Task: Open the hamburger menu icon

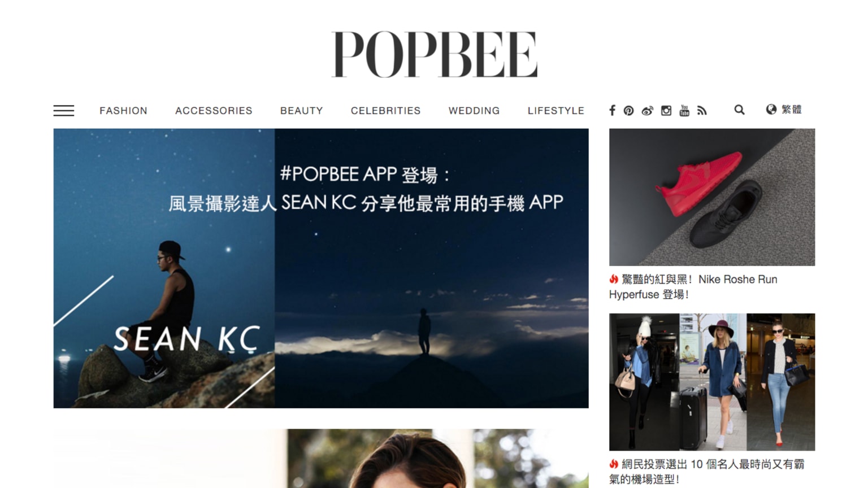Action: coord(64,111)
